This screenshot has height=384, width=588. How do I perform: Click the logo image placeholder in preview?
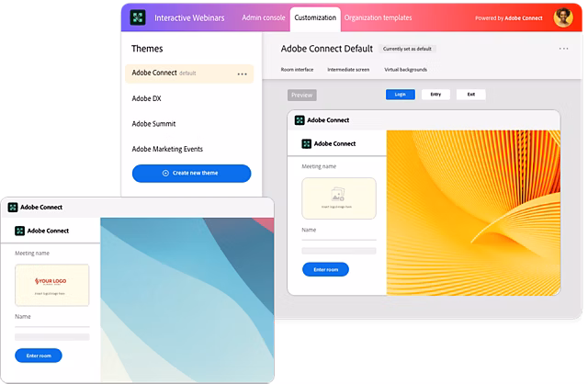click(x=339, y=198)
